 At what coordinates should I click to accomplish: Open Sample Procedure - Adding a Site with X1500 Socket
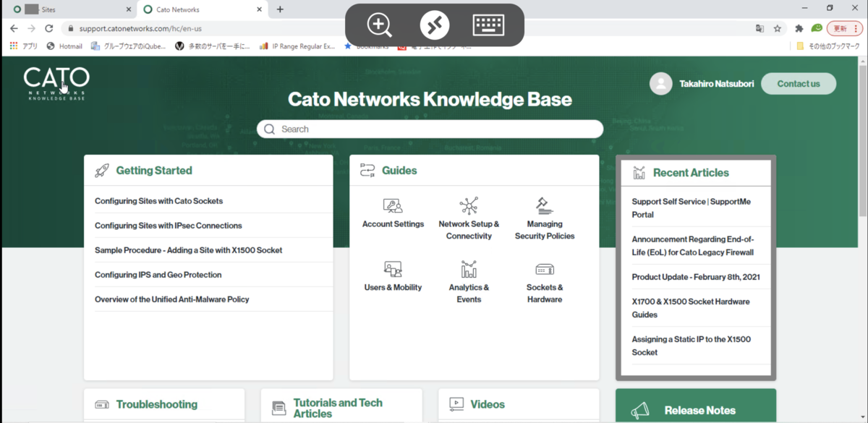(x=189, y=250)
